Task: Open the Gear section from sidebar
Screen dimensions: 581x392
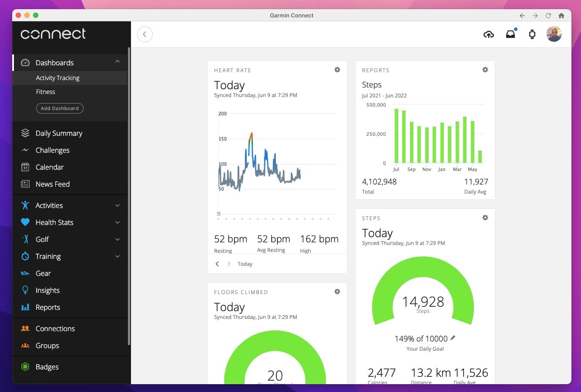Action: coord(43,273)
